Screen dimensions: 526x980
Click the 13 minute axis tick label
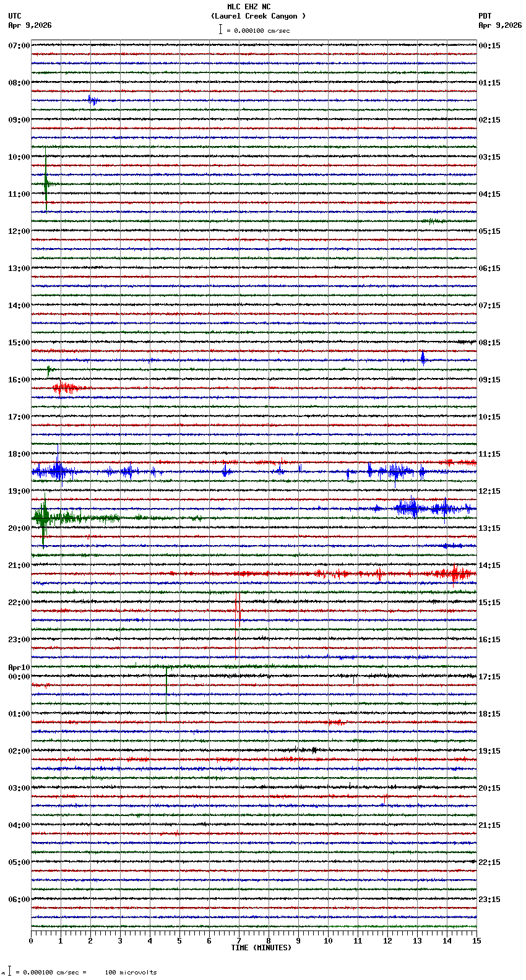point(417,941)
